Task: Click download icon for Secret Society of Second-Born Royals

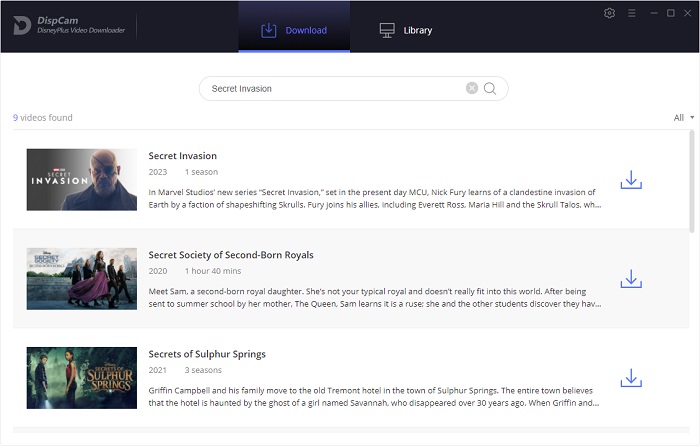Action: (631, 278)
